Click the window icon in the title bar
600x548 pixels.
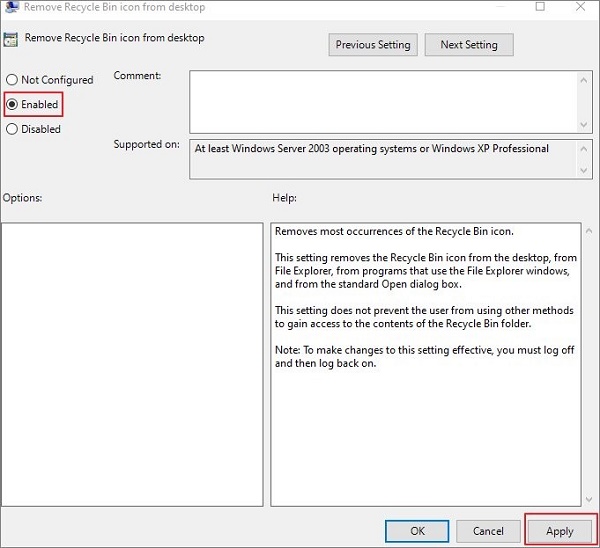[x=10, y=8]
